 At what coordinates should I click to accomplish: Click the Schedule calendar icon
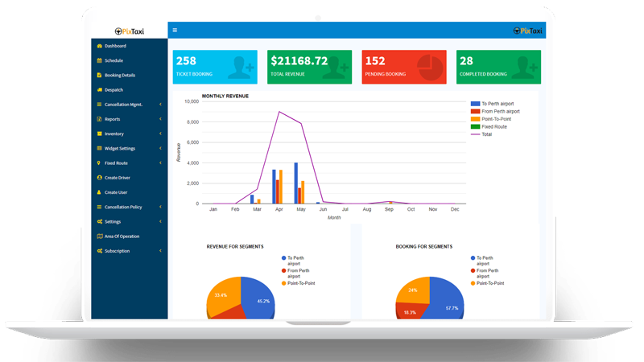click(99, 60)
